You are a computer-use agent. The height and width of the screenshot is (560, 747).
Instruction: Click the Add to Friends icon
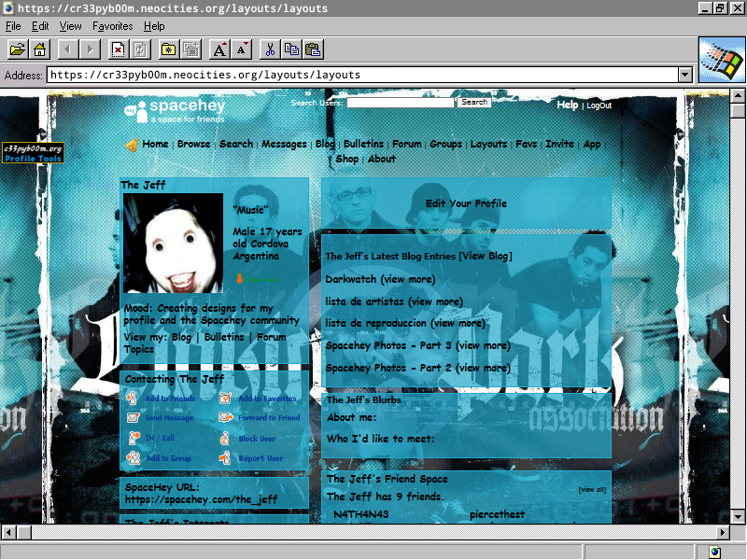pyautogui.click(x=132, y=399)
